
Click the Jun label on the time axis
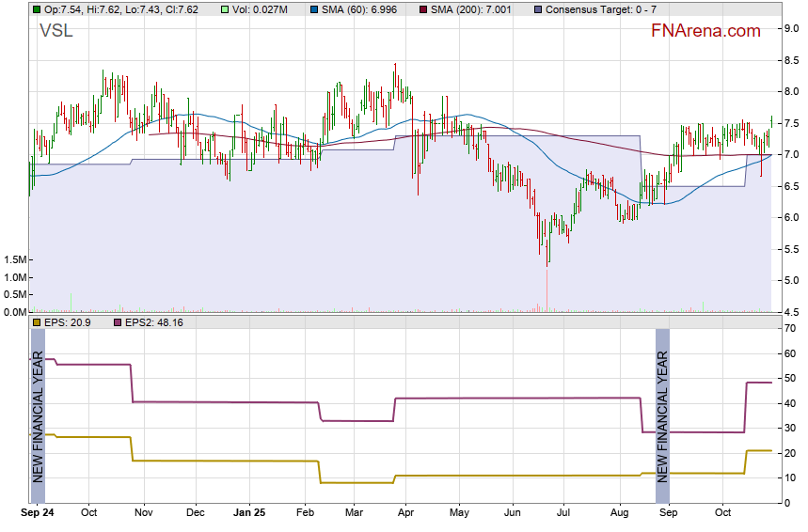click(x=513, y=513)
